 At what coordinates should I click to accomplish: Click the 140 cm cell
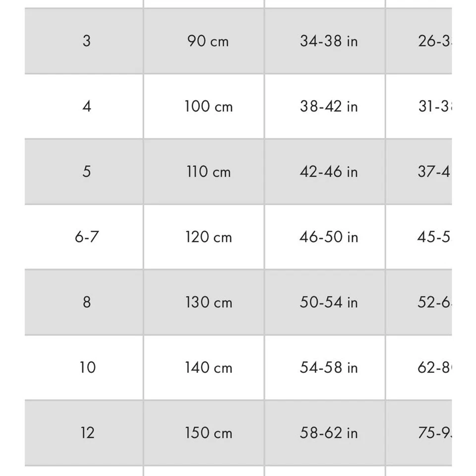tap(208, 367)
